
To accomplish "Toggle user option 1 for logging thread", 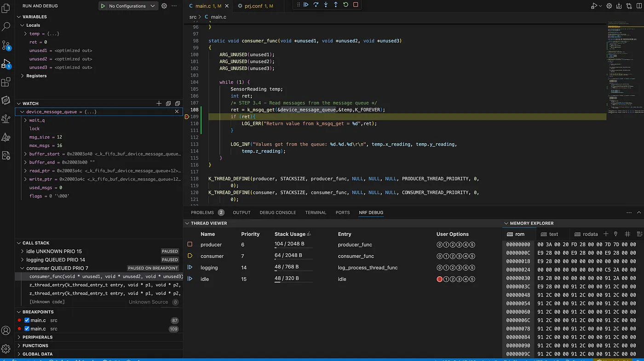I will (x=446, y=268).
